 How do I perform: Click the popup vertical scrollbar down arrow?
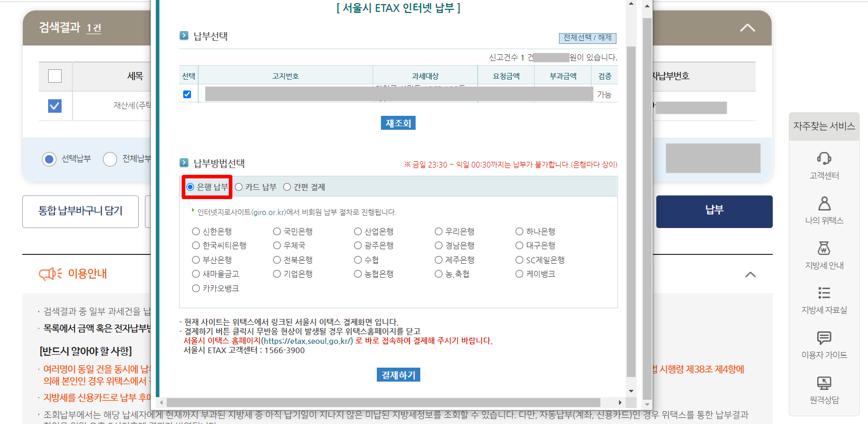click(631, 391)
